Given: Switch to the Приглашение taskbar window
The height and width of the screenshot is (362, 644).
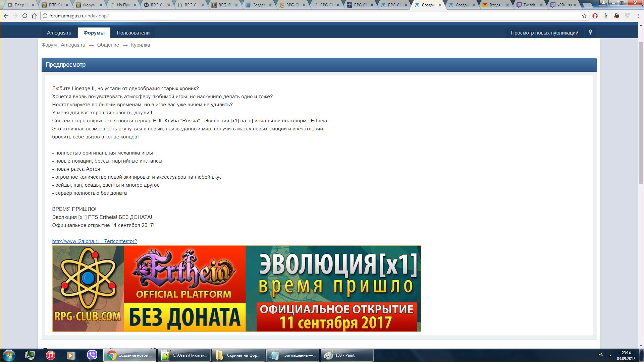Looking at the screenshot, I should [x=292, y=355].
